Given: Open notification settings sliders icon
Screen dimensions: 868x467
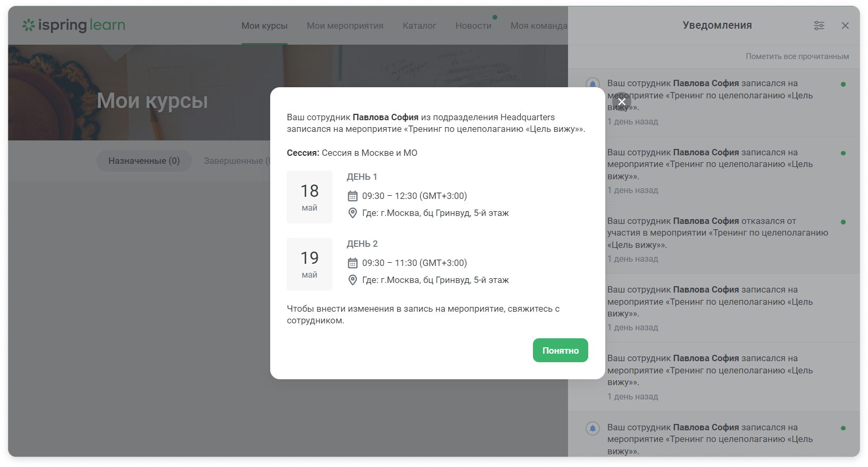Looking at the screenshot, I should pos(819,26).
